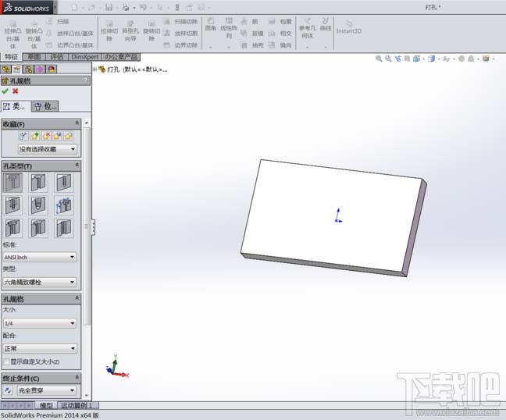The width and height of the screenshot is (506, 420).
Task: Open DisplayManager color ball tab icon
Action: tap(52, 69)
